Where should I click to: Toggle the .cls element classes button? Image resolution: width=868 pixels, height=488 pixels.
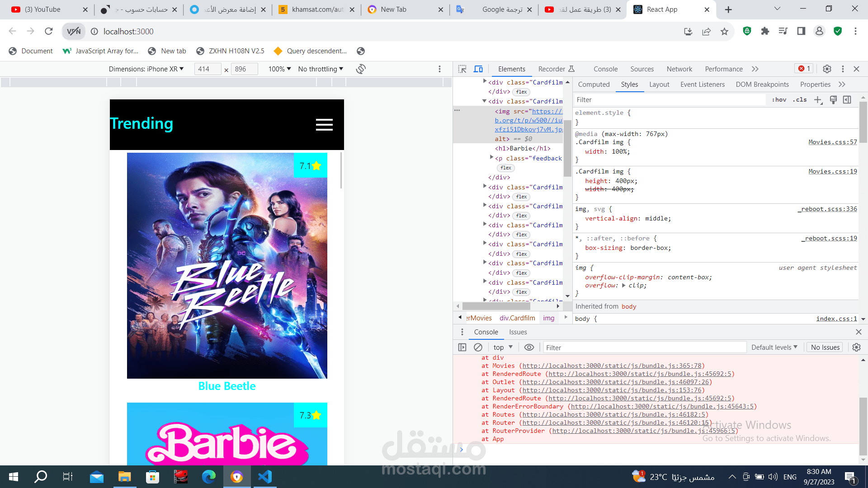[800, 100]
